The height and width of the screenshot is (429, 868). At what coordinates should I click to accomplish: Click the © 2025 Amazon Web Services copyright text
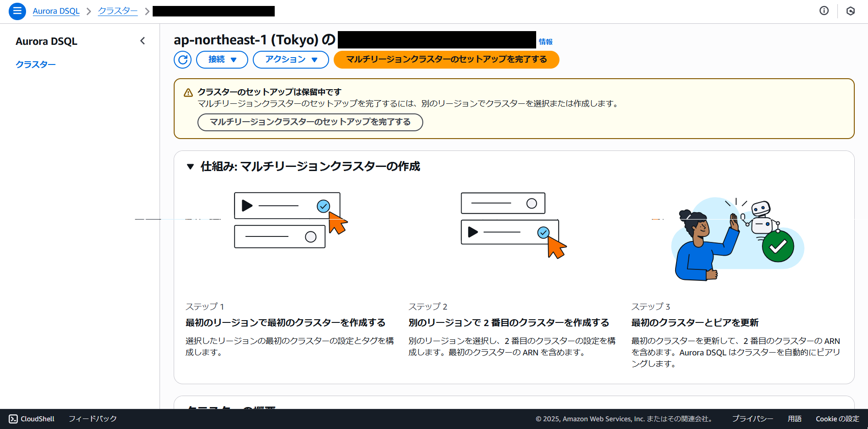[x=624, y=419]
